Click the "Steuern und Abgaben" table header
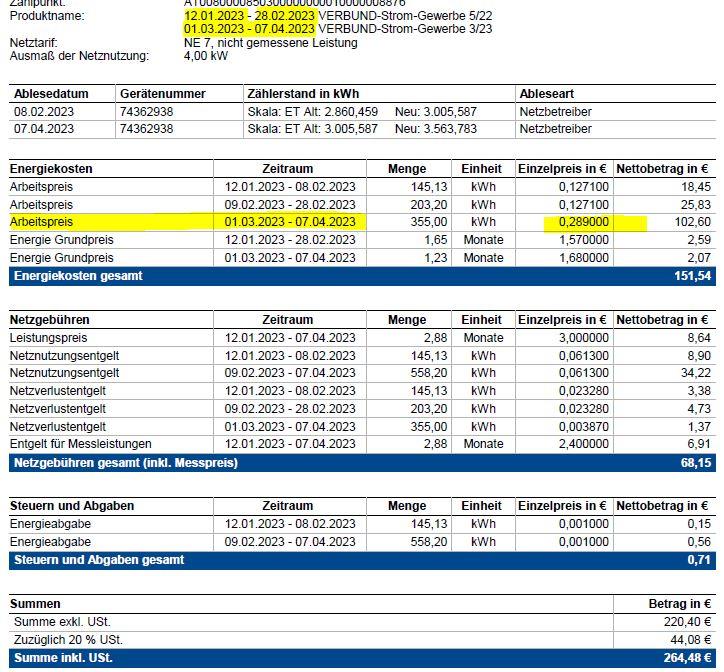This screenshot has width=724, height=672. (72, 506)
